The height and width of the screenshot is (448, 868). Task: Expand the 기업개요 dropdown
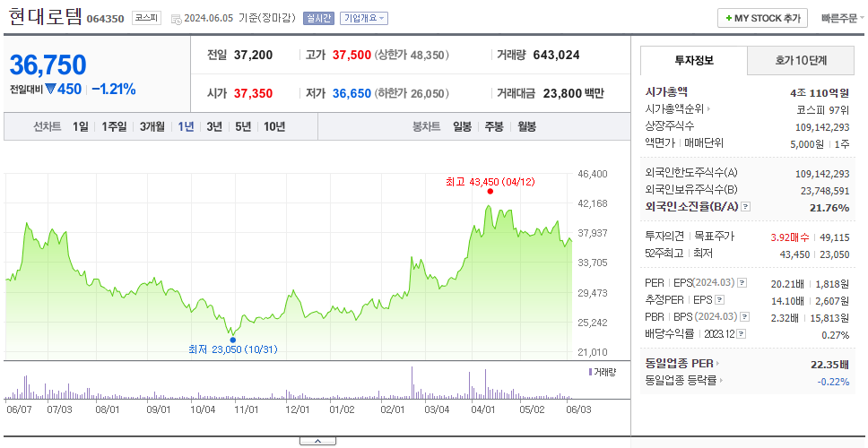point(364,18)
